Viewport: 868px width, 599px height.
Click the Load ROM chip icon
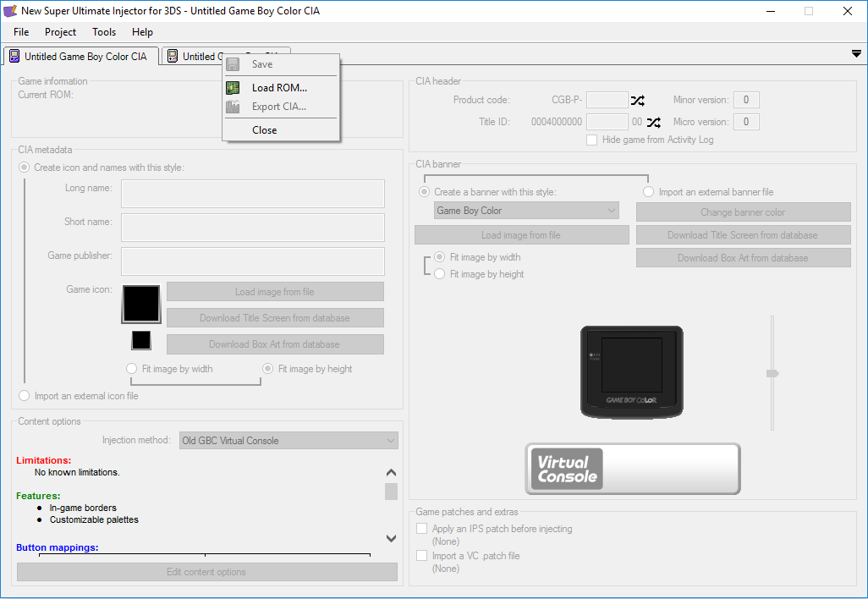coord(233,87)
